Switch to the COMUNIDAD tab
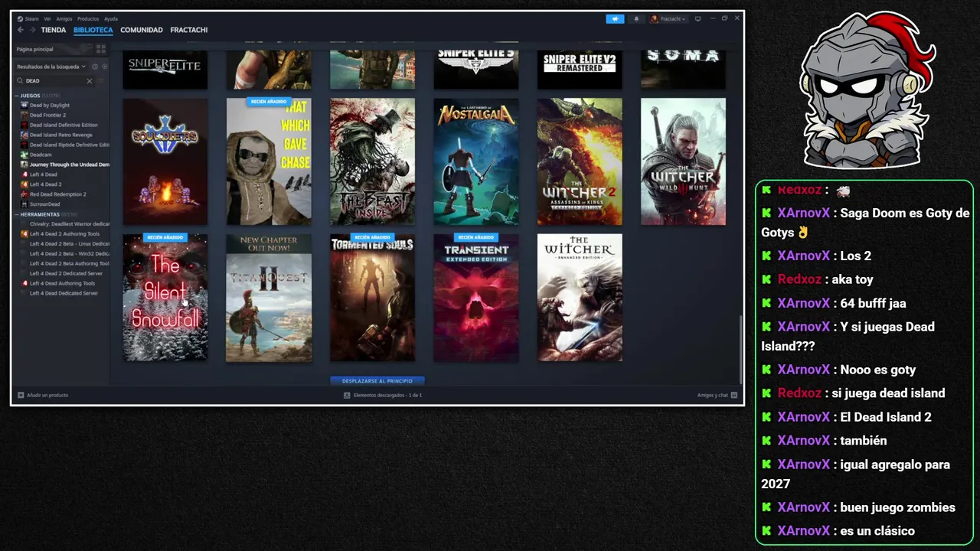This screenshot has height=551, width=980. [x=142, y=30]
